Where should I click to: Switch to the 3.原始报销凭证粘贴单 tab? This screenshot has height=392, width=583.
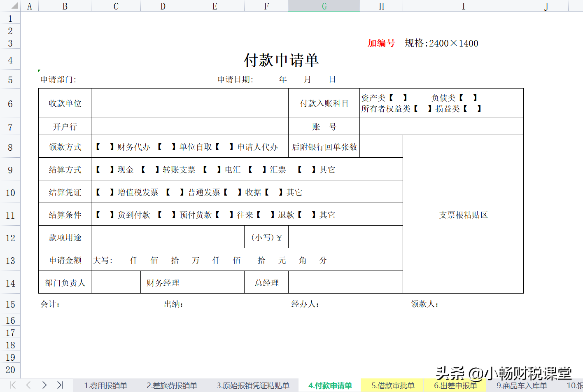coord(252,386)
